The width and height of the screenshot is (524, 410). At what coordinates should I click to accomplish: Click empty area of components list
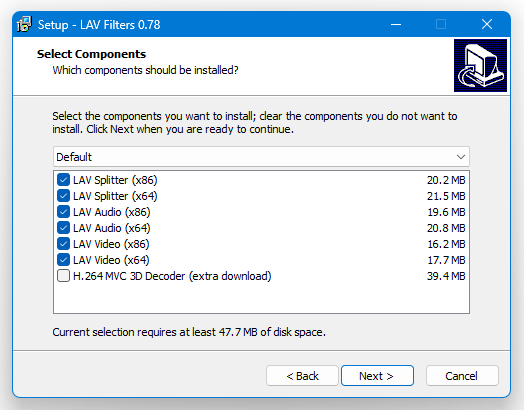[x=261, y=298]
